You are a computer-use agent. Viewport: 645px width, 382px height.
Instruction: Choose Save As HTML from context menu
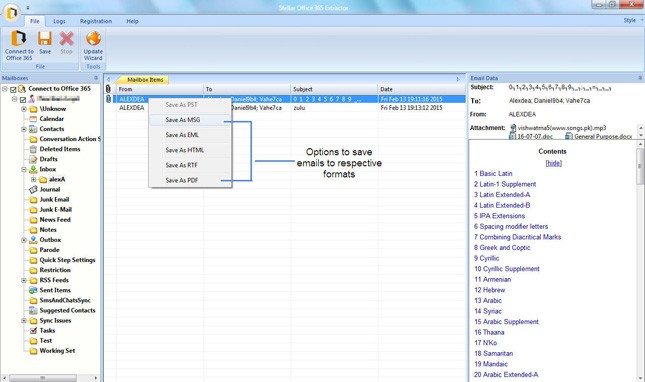click(x=190, y=150)
